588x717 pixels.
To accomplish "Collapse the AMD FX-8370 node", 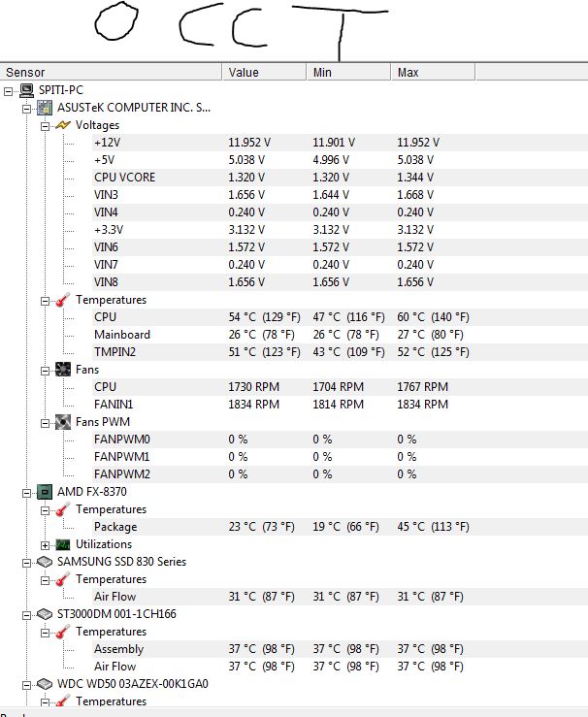I will click(x=27, y=493).
